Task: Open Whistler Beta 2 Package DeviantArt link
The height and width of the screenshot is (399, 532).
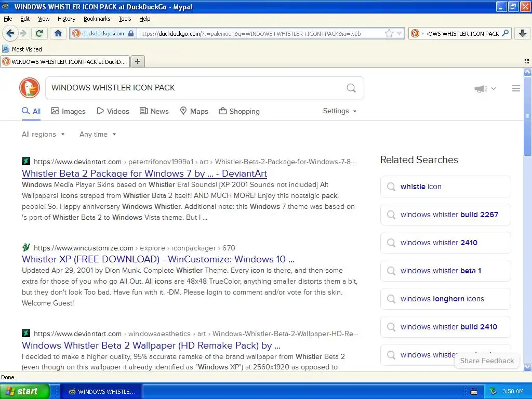Action: pyautogui.click(x=144, y=174)
